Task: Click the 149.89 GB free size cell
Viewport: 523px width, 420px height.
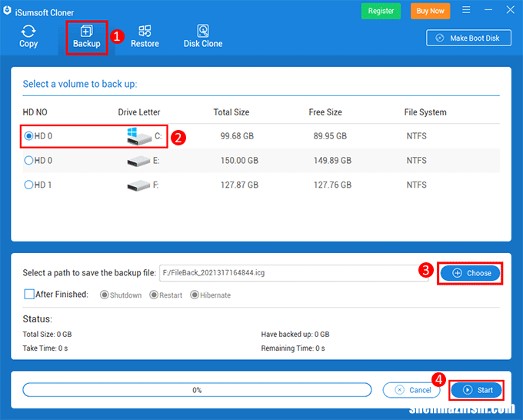Action: [332, 161]
